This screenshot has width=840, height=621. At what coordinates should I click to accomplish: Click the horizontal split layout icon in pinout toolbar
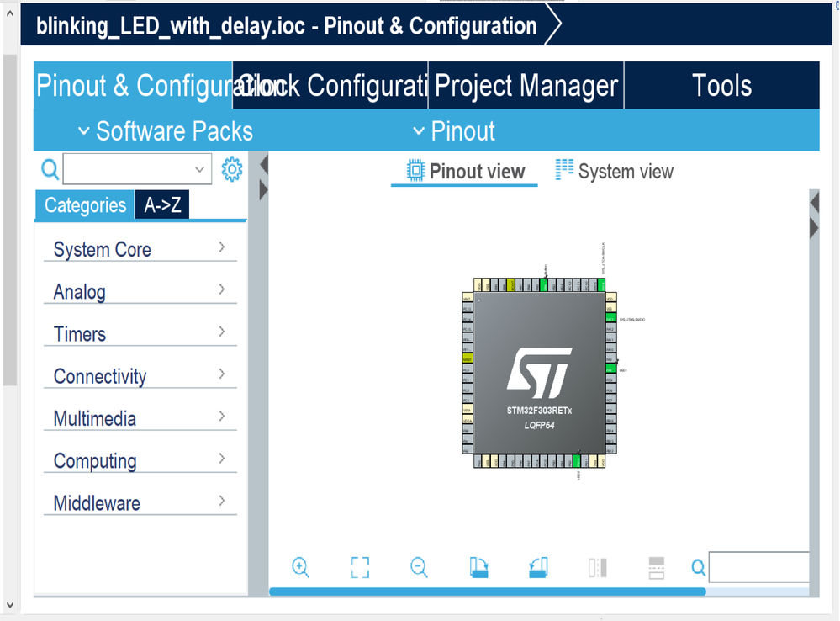656,567
